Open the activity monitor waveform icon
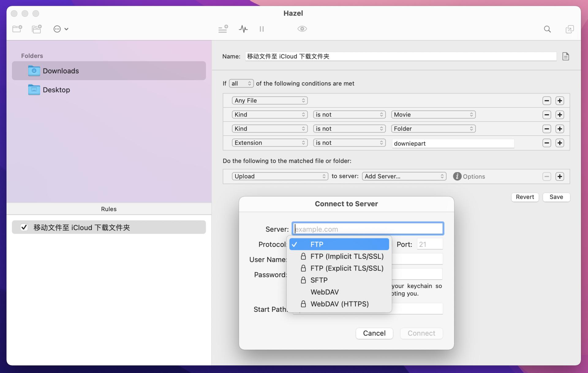Screen dimensions: 588x373 point(243,29)
